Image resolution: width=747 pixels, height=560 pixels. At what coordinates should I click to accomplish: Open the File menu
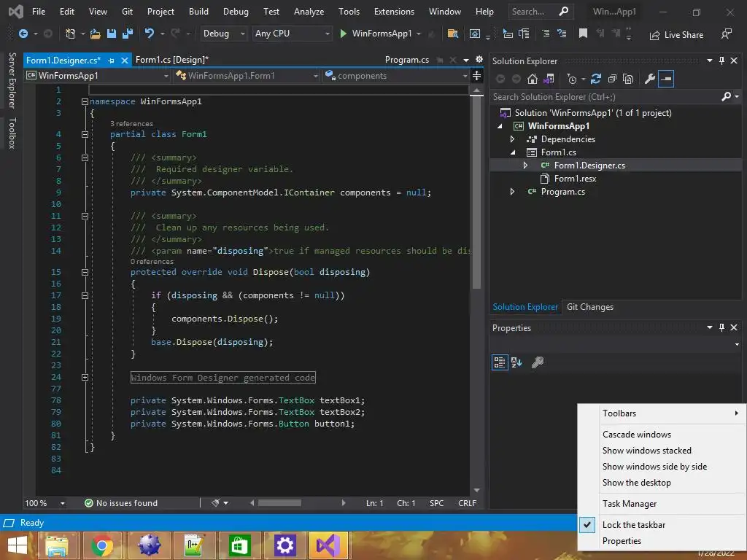(x=39, y=12)
